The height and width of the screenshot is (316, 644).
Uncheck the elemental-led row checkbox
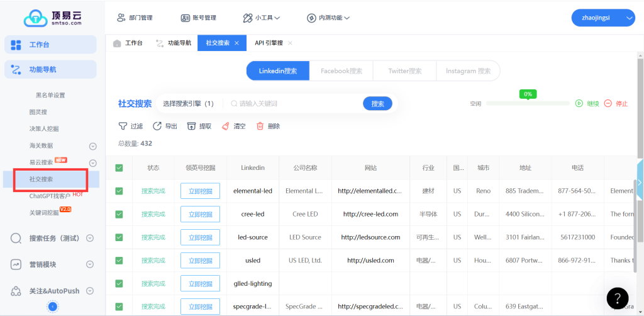pos(119,191)
